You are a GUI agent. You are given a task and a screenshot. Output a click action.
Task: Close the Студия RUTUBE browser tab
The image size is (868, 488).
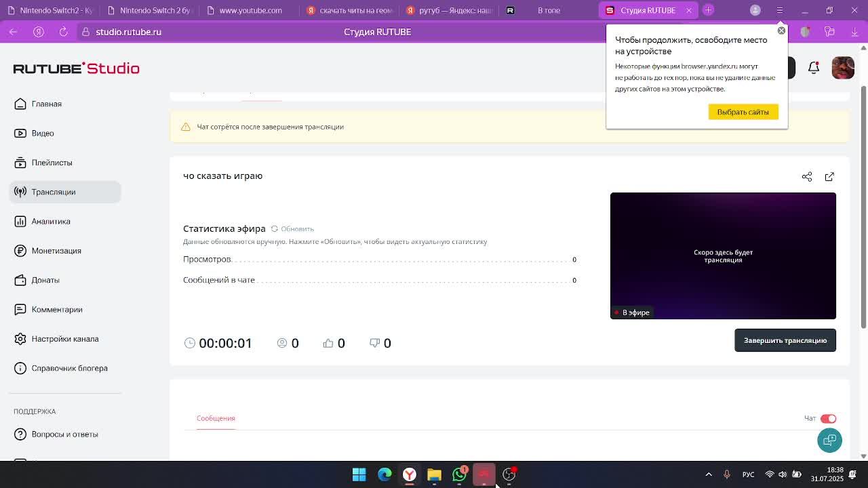tap(689, 10)
